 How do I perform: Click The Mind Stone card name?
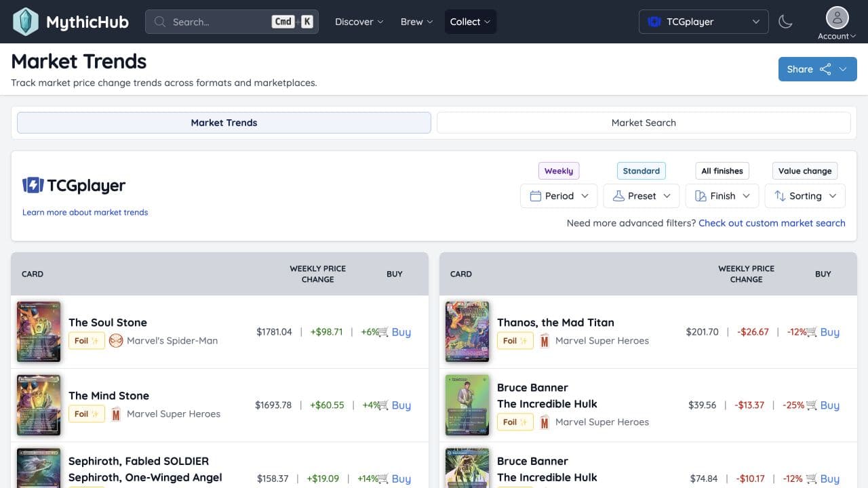[x=108, y=396]
